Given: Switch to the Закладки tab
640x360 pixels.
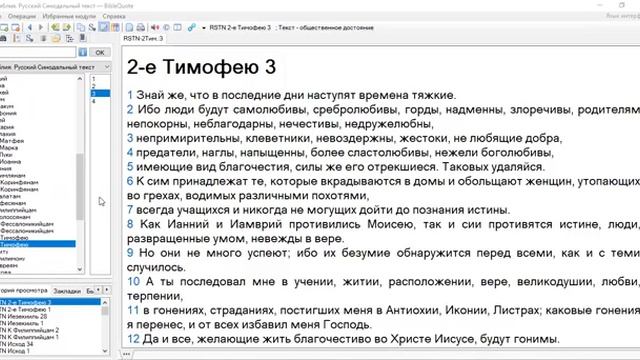Looking at the screenshot, I should click(x=67, y=291).
